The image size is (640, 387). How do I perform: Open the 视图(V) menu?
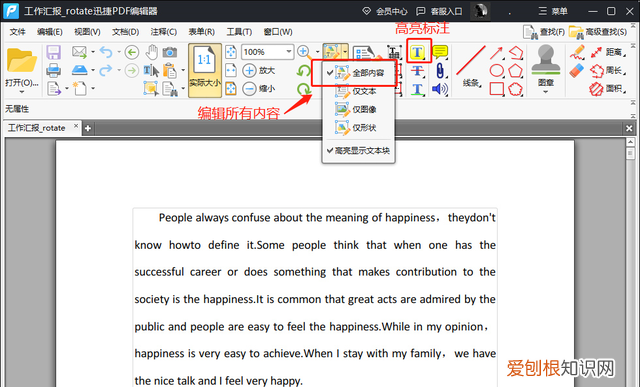[87, 32]
